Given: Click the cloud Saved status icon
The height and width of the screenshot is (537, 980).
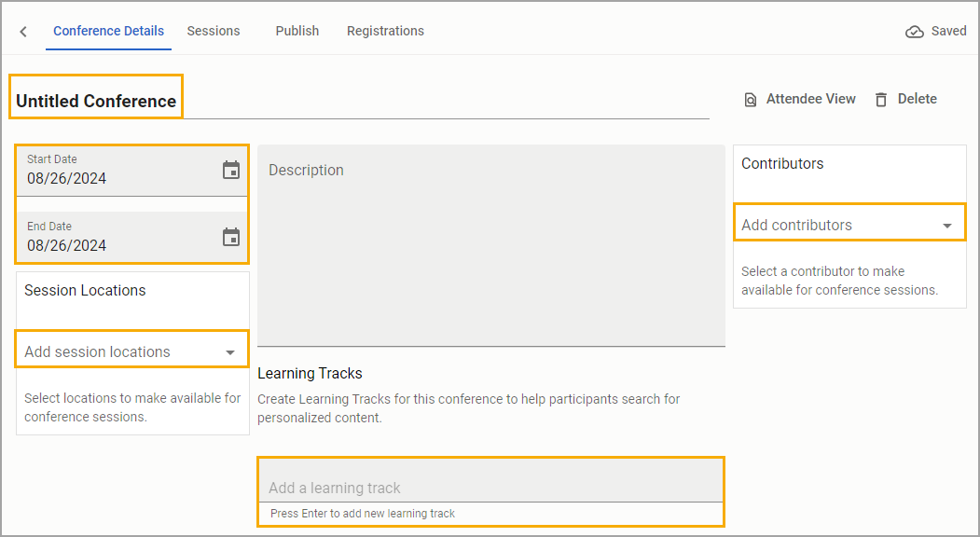Looking at the screenshot, I should (915, 32).
